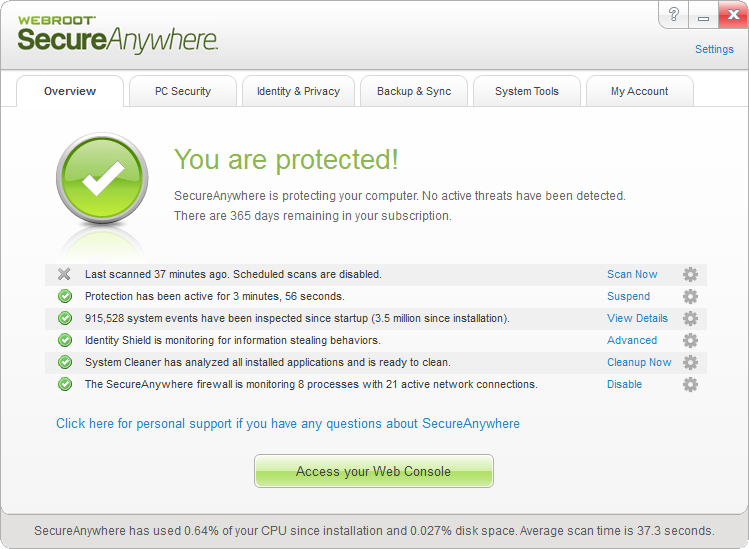The width and height of the screenshot is (749, 549).
Task: Select the Backup & Sync tab
Action: [413, 91]
